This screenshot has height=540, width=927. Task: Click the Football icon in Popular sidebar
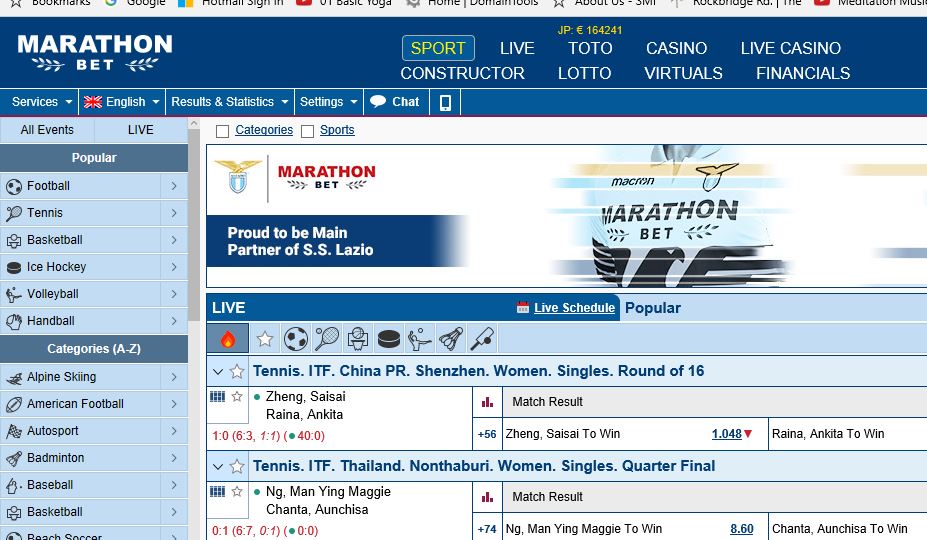14,186
